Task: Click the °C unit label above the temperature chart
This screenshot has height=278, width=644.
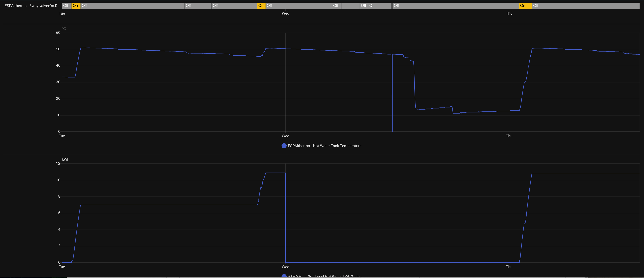Action: coord(64,29)
